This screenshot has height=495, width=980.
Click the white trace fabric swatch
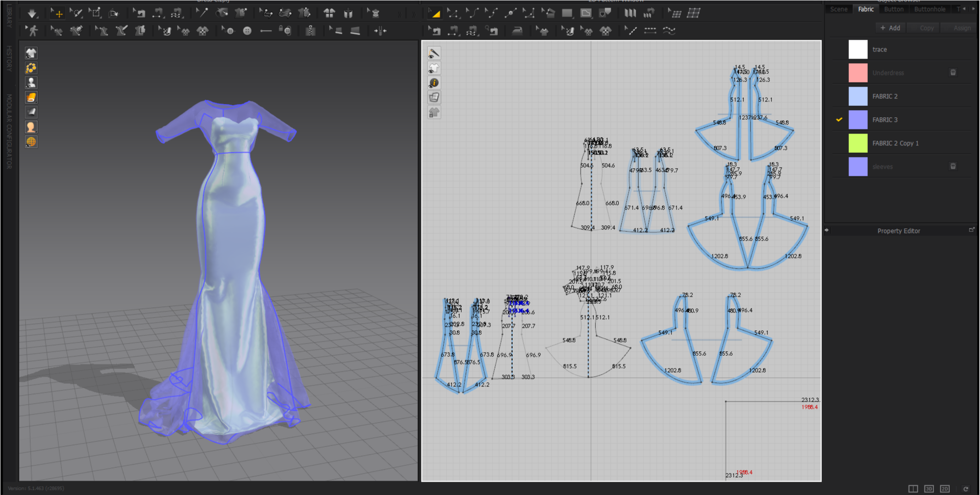(858, 49)
